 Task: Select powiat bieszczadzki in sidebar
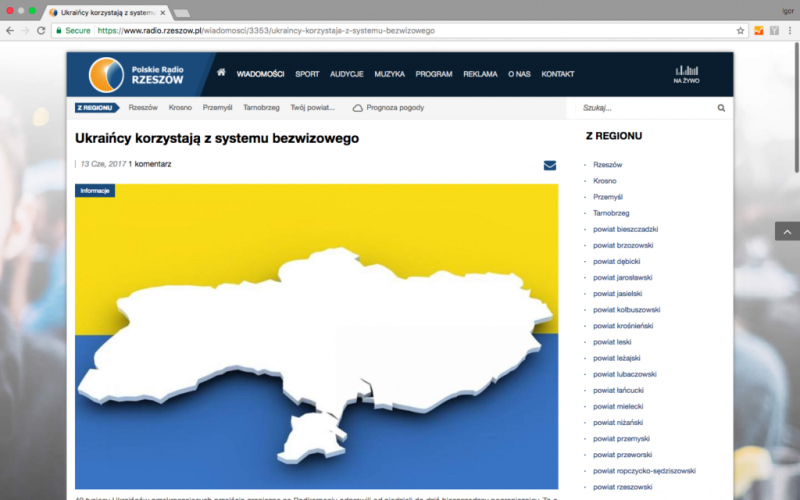625,229
